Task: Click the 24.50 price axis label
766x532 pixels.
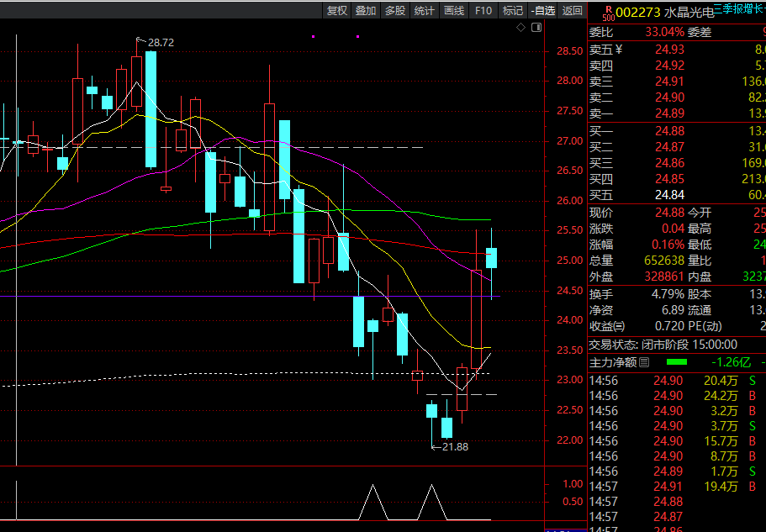Action: click(570, 291)
